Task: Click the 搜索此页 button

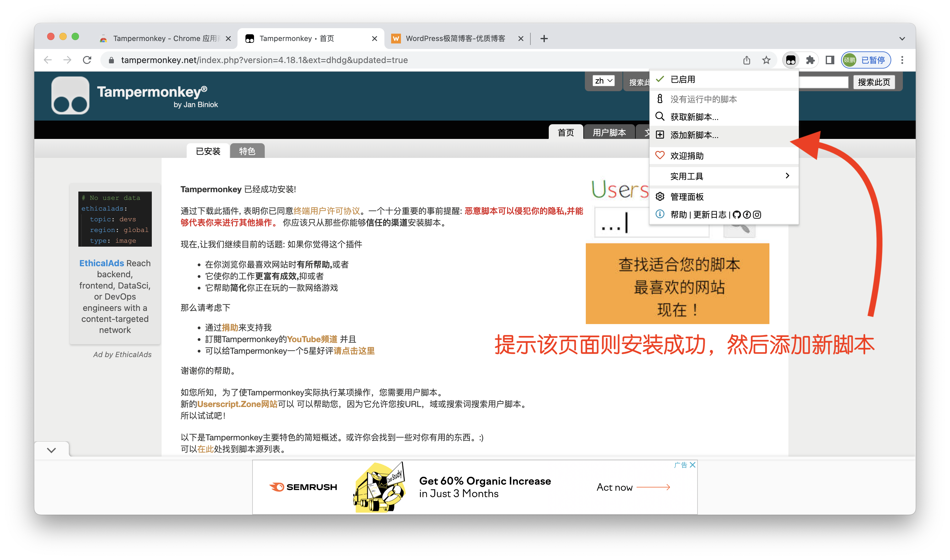Action: [873, 82]
